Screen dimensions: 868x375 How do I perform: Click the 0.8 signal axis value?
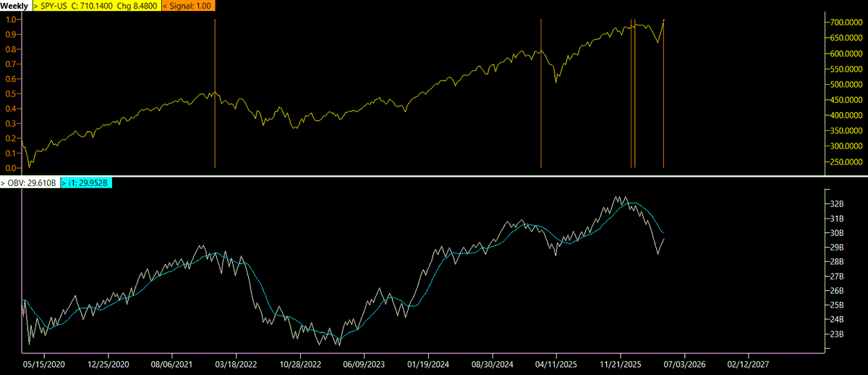[10, 49]
